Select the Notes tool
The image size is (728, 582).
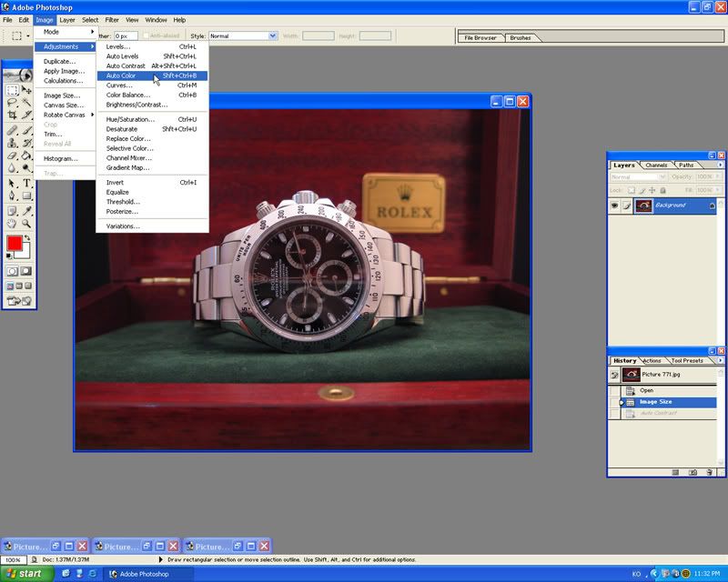click(13, 211)
